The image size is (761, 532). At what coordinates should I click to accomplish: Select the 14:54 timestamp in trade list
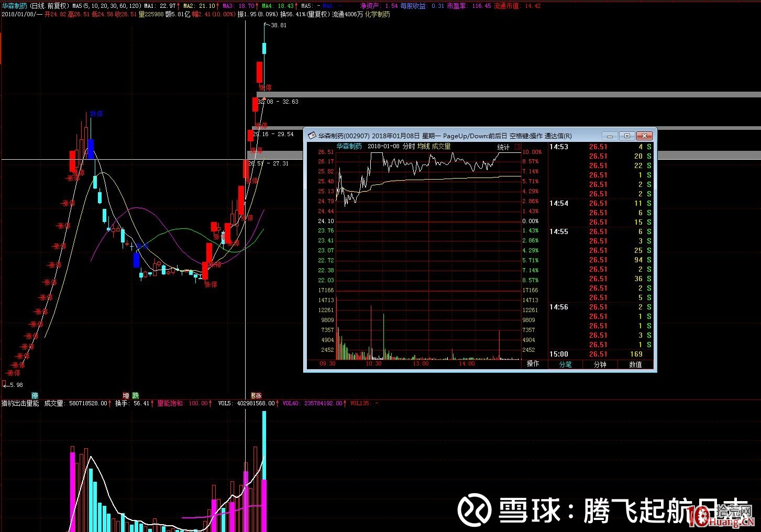point(559,203)
